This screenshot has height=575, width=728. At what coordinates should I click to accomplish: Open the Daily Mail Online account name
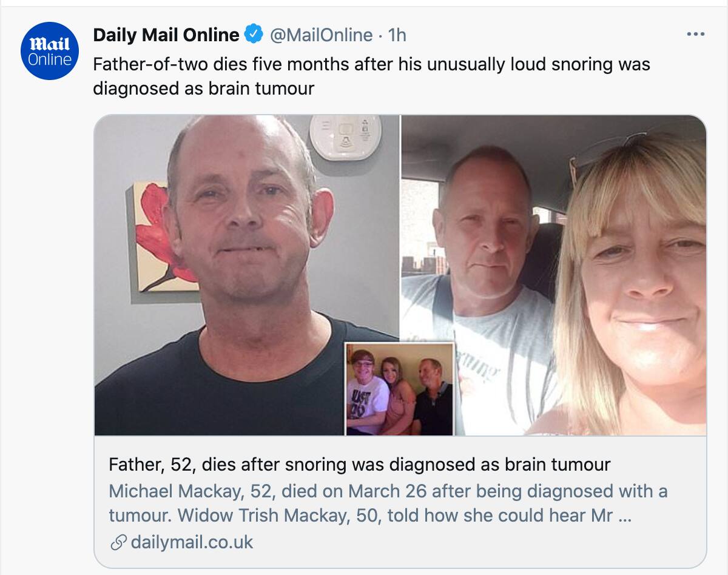click(x=166, y=35)
